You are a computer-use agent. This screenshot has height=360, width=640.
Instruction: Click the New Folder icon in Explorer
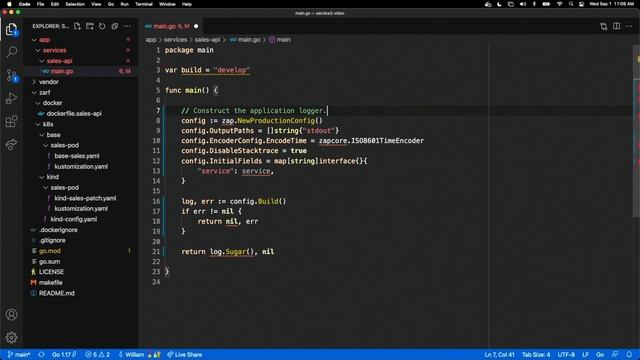pyautogui.click(x=90, y=26)
